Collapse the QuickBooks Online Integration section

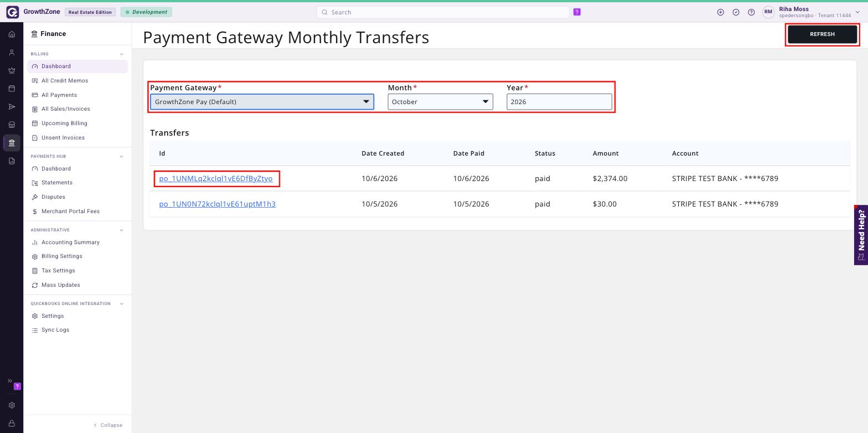[122, 304]
